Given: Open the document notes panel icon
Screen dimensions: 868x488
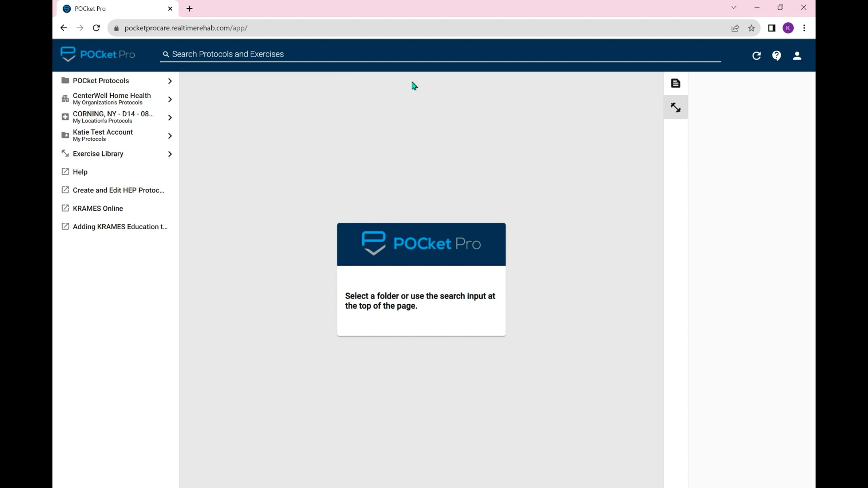Looking at the screenshot, I should pyautogui.click(x=676, y=83).
